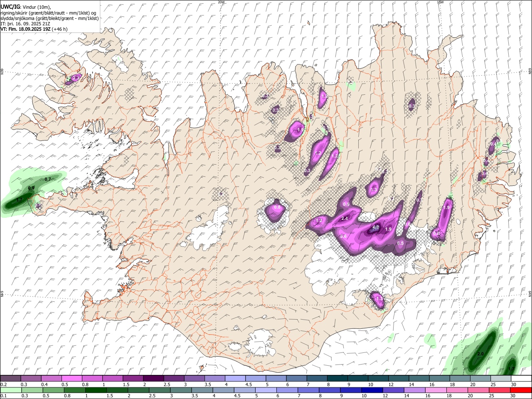Click the dark purple snow swatch between 2 and 2.5
This screenshot has width=532, height=399.
(x=153, y=378)
